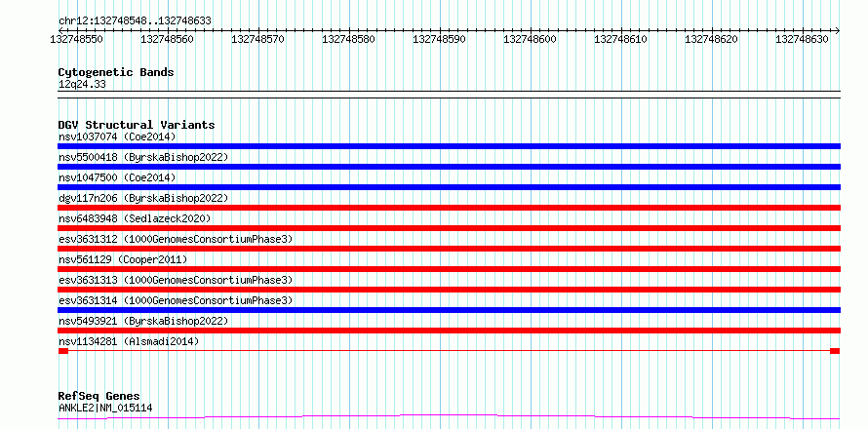Select the 12q24.33 band label
868x429 pixels.
coord(82,85)
